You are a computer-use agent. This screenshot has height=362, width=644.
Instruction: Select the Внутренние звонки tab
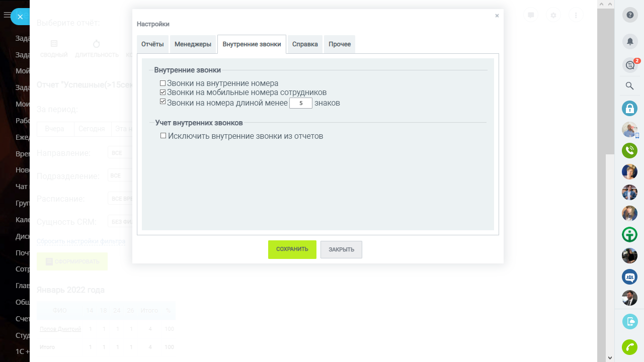(252, 44)
